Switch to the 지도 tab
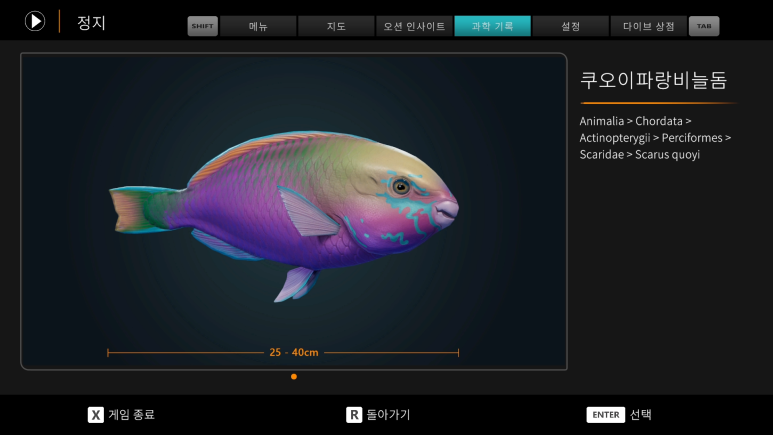The height and width of the screenshot is (435, 773). pos(336,26)
